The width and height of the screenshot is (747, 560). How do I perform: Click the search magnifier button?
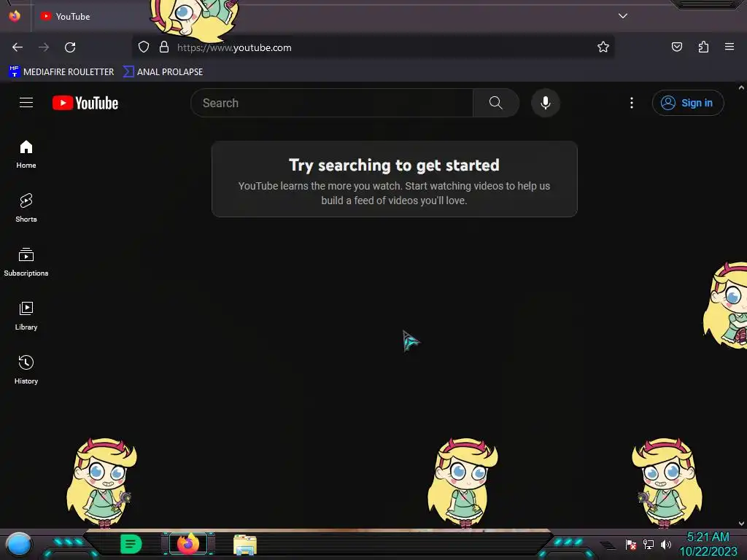496,103
